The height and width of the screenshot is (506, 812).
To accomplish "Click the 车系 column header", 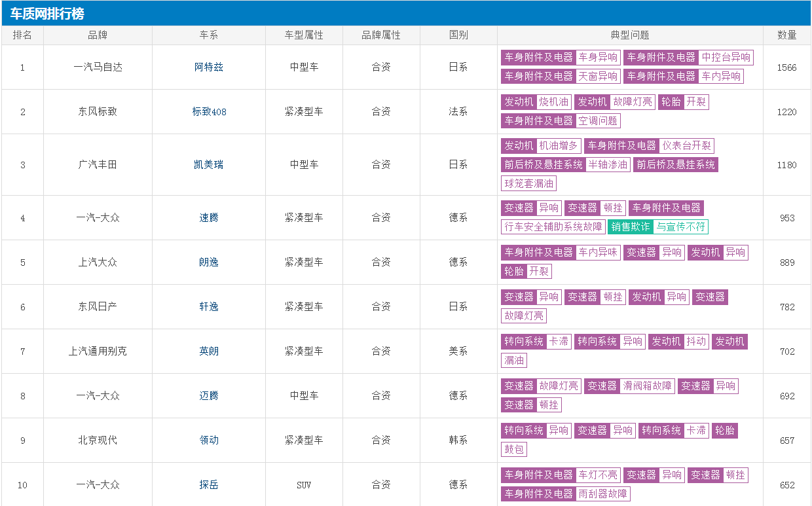I will point(209,35).
